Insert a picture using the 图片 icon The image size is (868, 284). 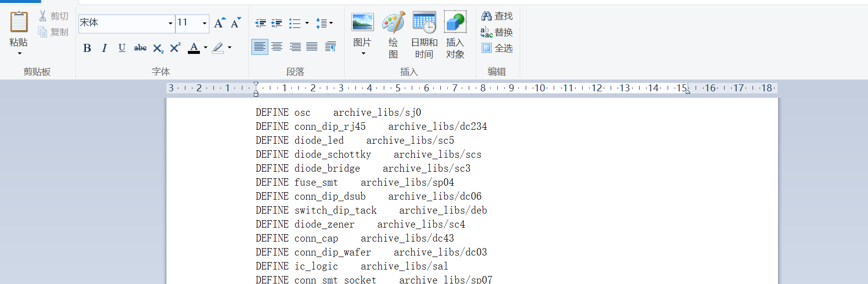click(362, 23)
